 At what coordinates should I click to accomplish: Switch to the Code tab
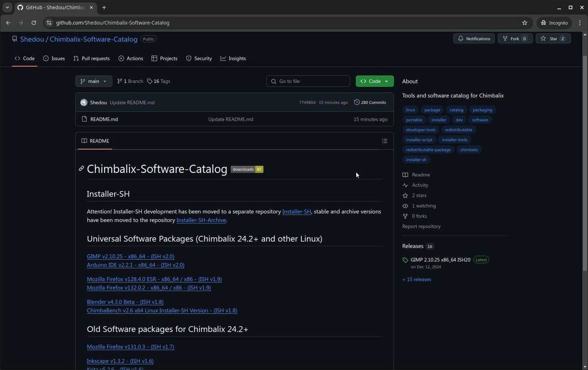pos(24,58)
